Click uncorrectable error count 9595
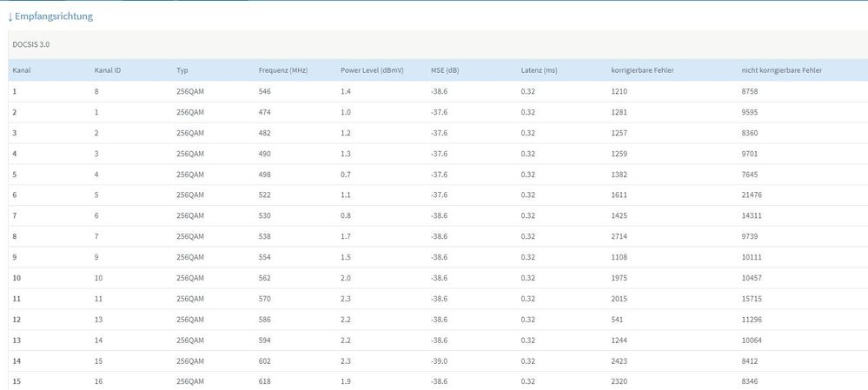Viewport: 868px width, 390px height. pyautogui.click(x=750, y=112)
